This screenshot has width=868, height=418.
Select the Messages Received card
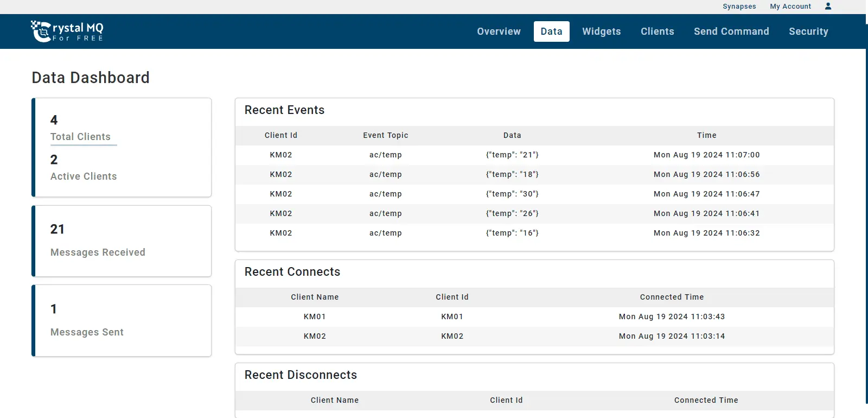click(x=122, y=241)
